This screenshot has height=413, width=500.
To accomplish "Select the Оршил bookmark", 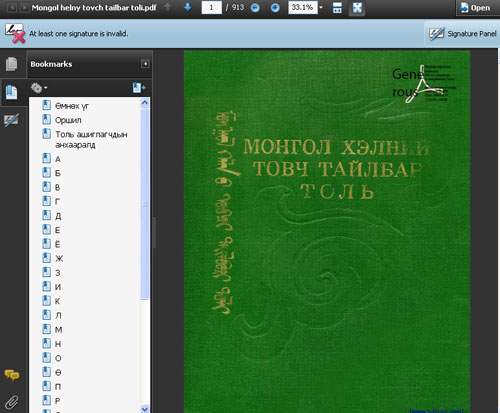I will tap(68, 120).
